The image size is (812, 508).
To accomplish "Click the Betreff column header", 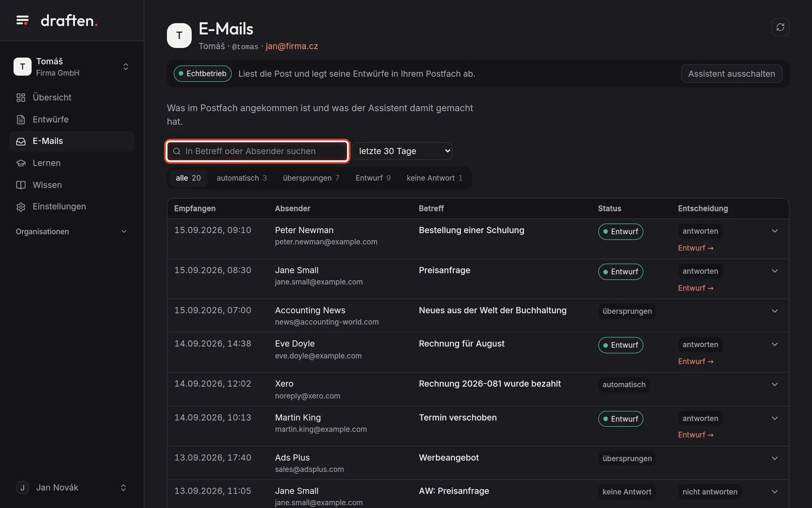I will 431,209.
